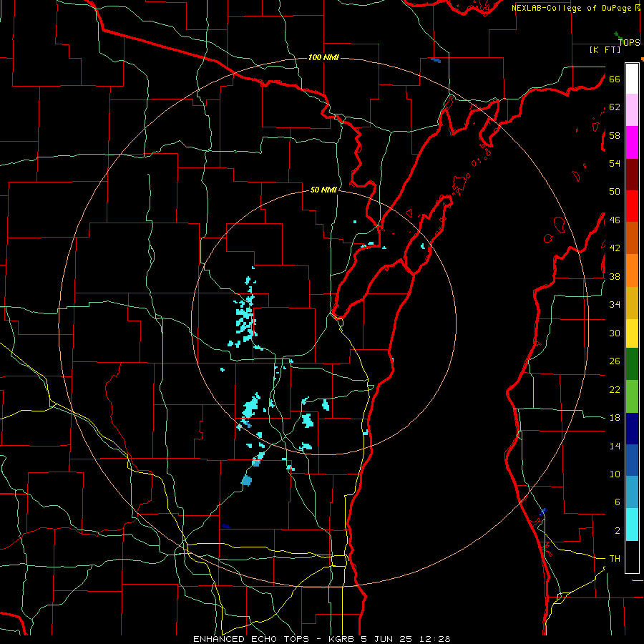Screen dimensions: 644x644
Task: Click the magenta swatch between 58 and 54
Action: click(632, 142)
